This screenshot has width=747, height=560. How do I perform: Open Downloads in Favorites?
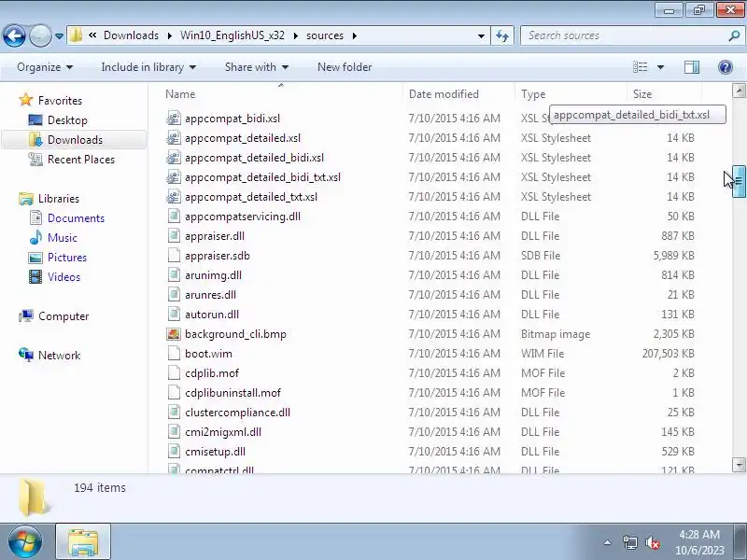75,140
